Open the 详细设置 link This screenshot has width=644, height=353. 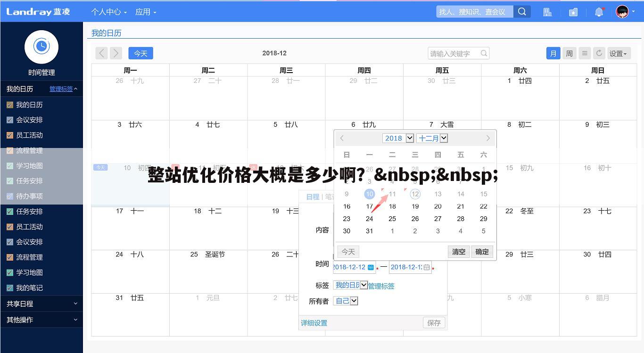pyautogui.click(x=314, y=323)
